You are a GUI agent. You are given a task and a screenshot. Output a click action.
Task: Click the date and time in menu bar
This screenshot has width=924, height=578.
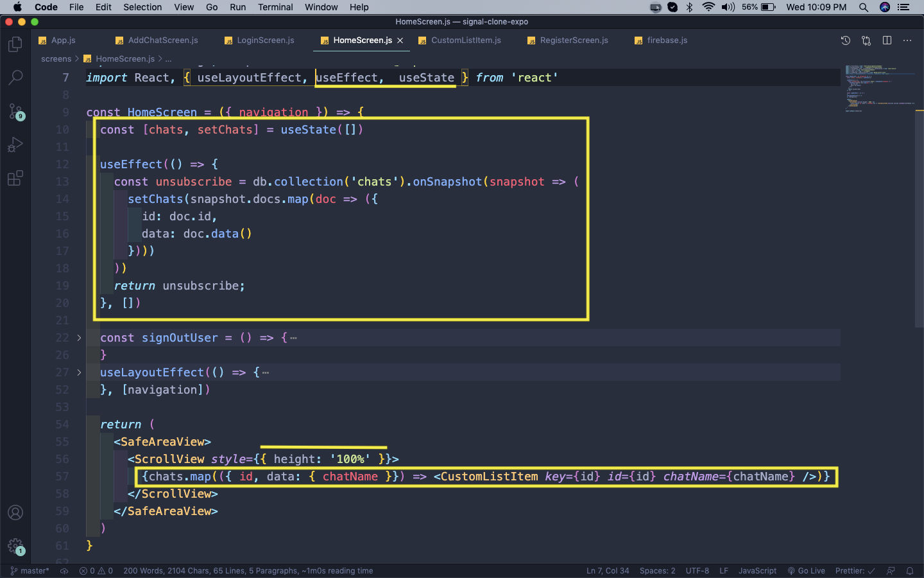coord(816,7)
